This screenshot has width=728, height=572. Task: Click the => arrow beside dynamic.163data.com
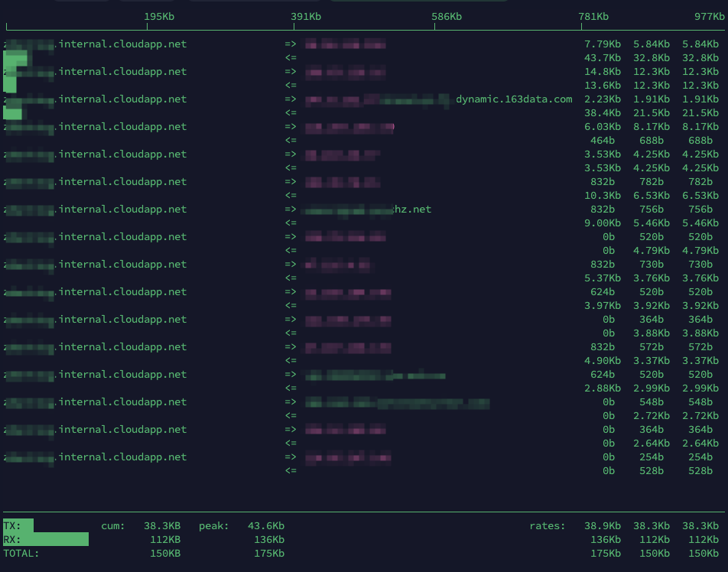click(x=291, y=99)
